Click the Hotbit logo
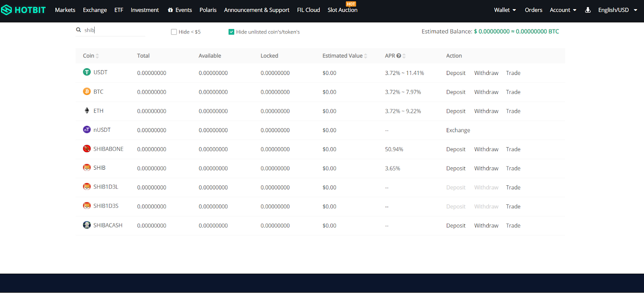 23,10
